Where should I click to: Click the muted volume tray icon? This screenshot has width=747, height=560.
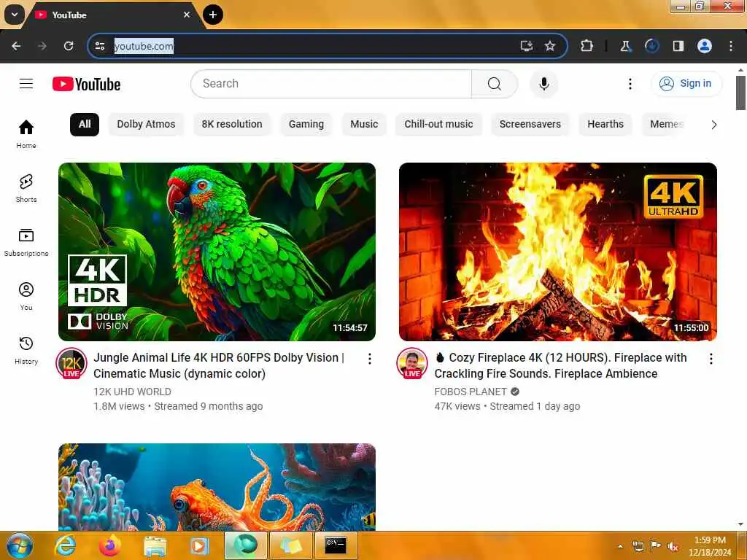click(673, 546)
